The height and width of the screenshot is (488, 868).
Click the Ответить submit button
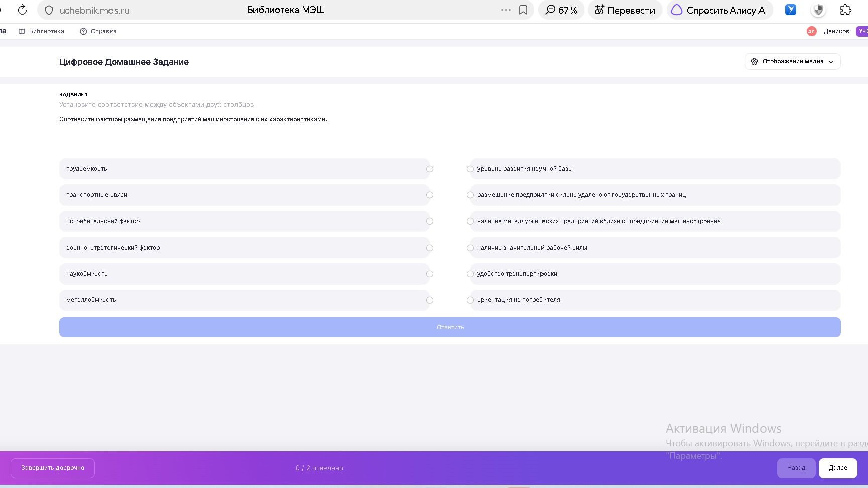(450, 327)
